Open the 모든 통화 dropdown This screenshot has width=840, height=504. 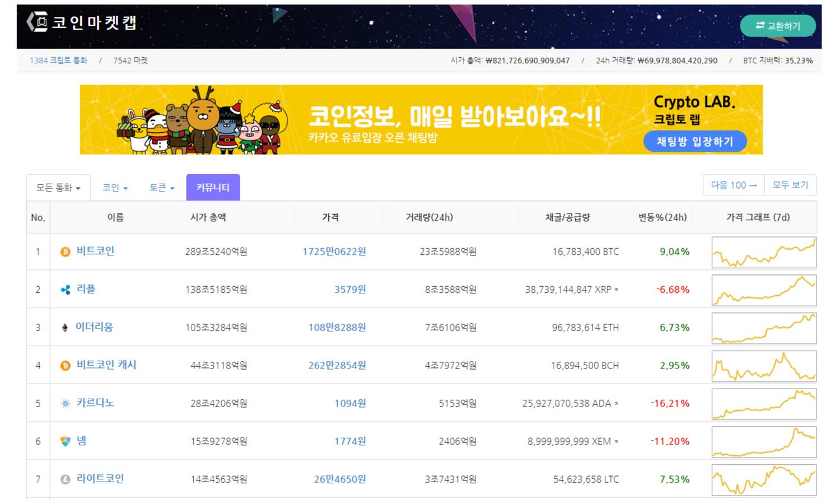click(x=58, y=187)
